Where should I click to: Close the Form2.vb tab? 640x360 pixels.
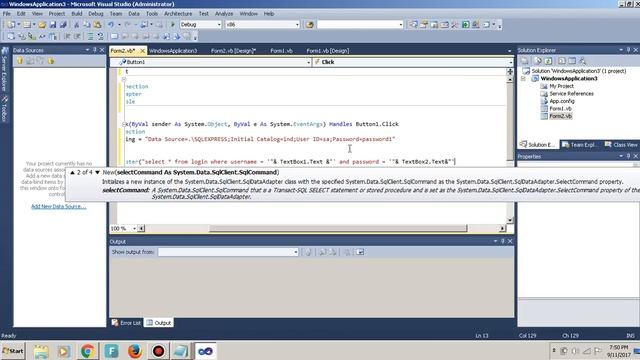tap(142, 51)
